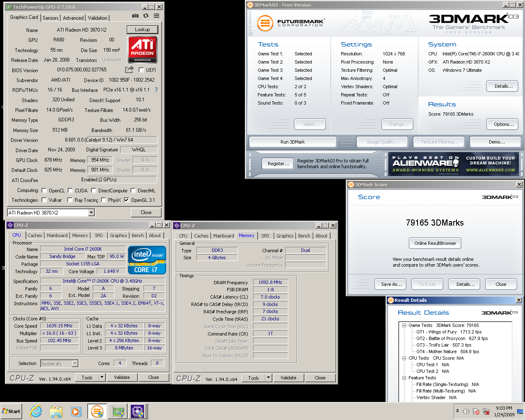This screenshot has height=420, width=525.
Task: Click the BIOS version share/export icon
Action: coord(129,70)
